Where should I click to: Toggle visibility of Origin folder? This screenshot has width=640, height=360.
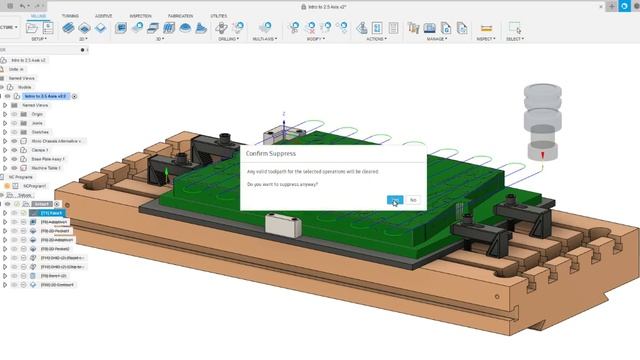[14, 114]
